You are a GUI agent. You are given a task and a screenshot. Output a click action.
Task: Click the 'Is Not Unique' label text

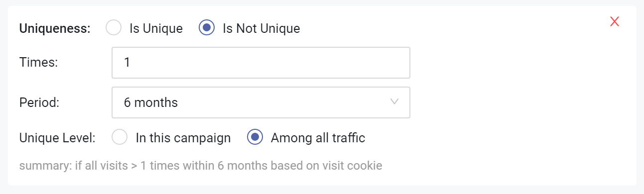[x=261, y=29]
